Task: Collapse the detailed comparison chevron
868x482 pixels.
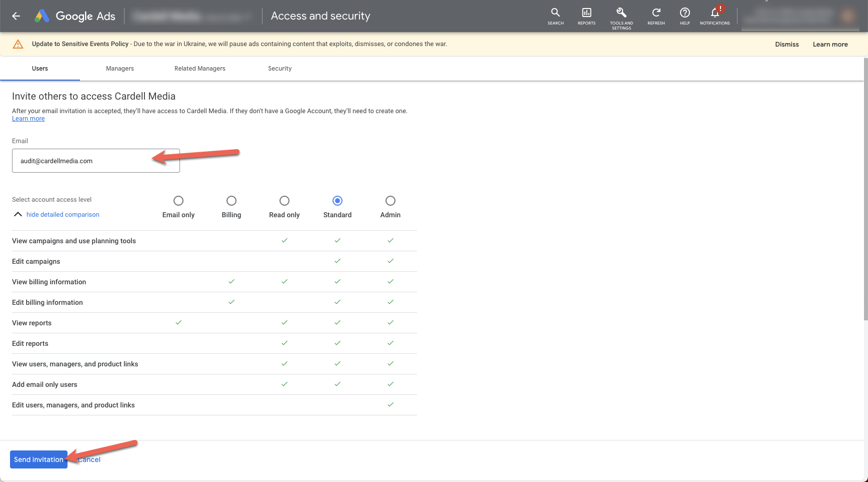Action: [18, 214]
